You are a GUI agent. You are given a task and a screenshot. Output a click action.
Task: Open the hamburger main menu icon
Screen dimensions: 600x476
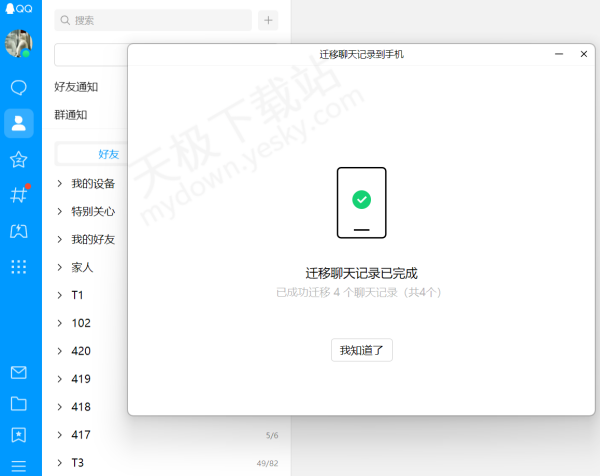18,465
